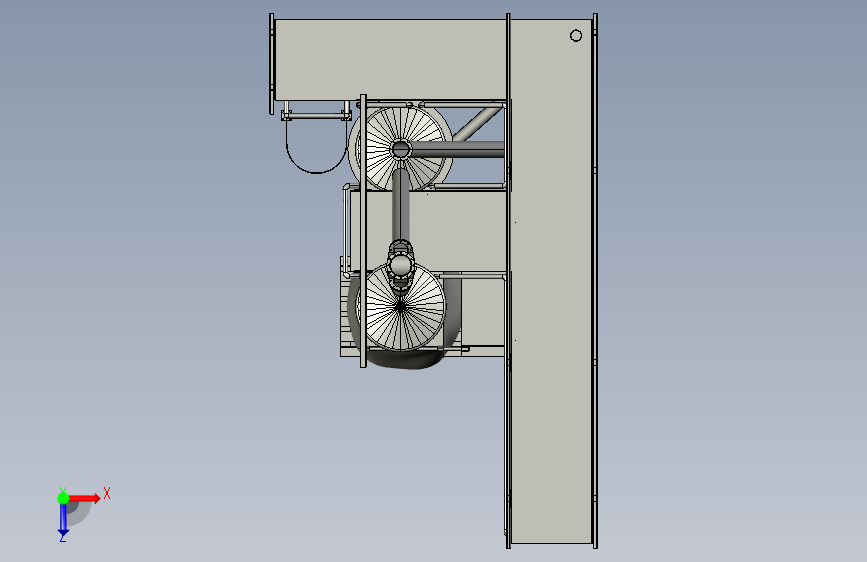Select the tall vertical panel body
Viewport: 867px width, 562px height.
[x=551, y=281]
